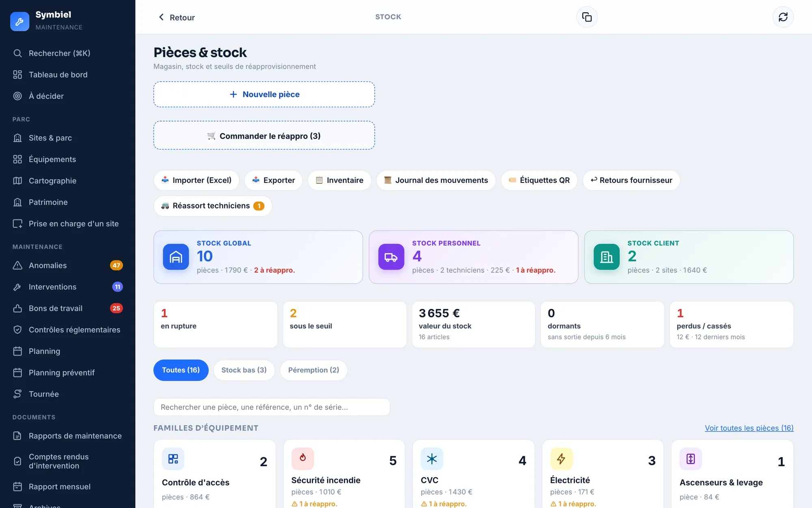The image size is (812, 508).
Task: Click the sous le seuil stat card
Action: 345,325
